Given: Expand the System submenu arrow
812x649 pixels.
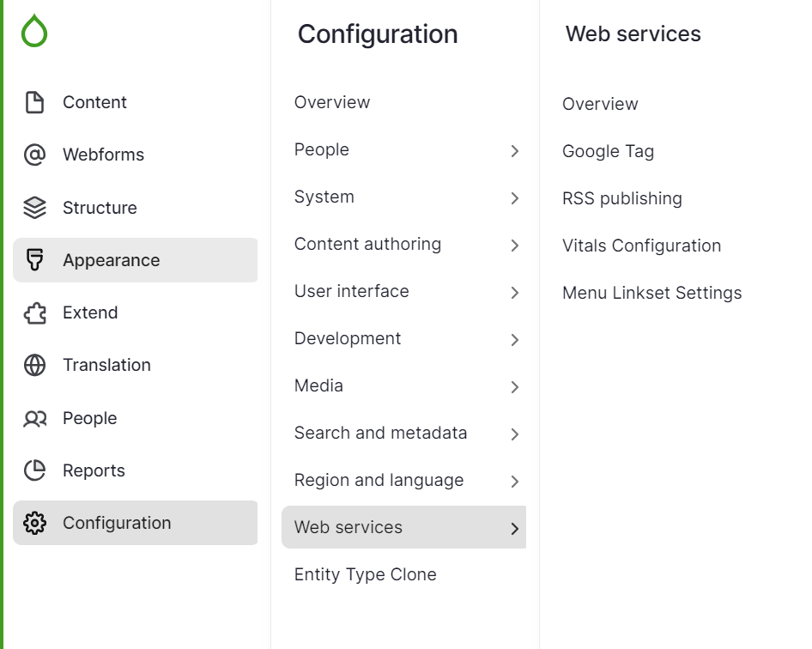Looking at the screenshot, I should (x=515, y=198).
